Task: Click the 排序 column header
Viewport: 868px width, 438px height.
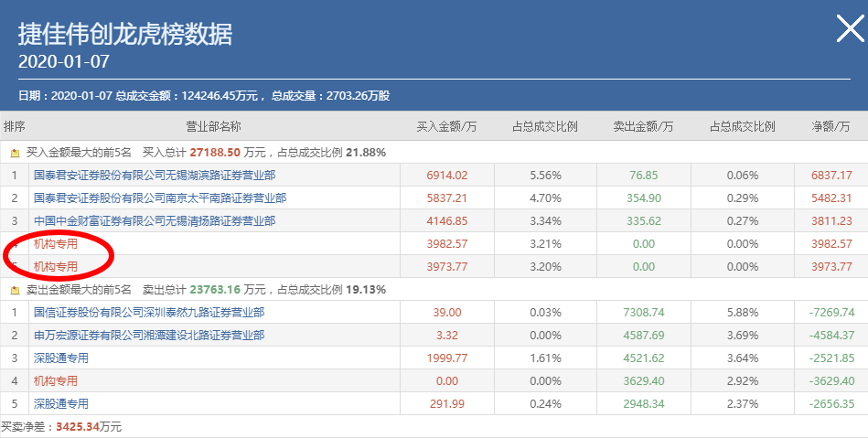Action: pyautogui.click(x=15, y=126)
